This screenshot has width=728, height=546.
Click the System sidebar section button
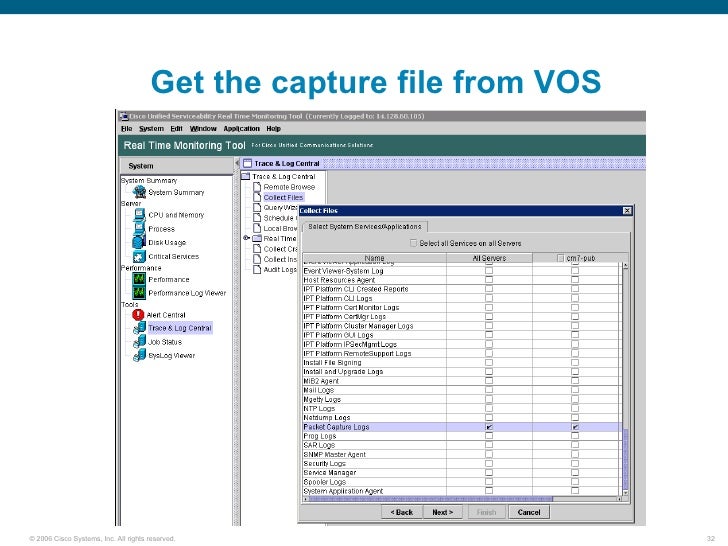(x=176, y=166)
